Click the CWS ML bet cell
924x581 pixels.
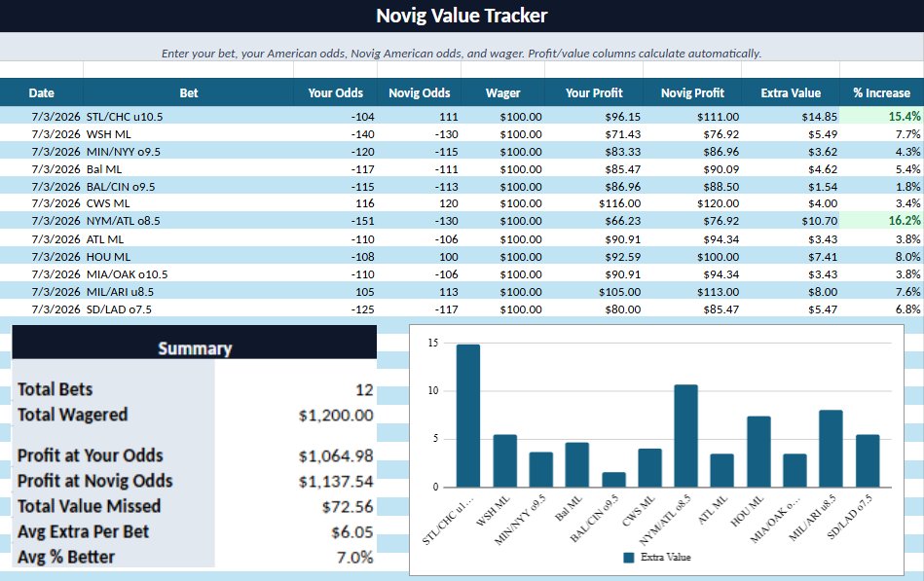(x=189, y=203)
